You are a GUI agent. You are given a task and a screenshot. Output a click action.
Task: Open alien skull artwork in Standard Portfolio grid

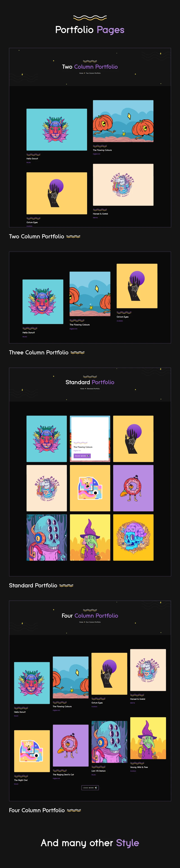pos(47,537)
